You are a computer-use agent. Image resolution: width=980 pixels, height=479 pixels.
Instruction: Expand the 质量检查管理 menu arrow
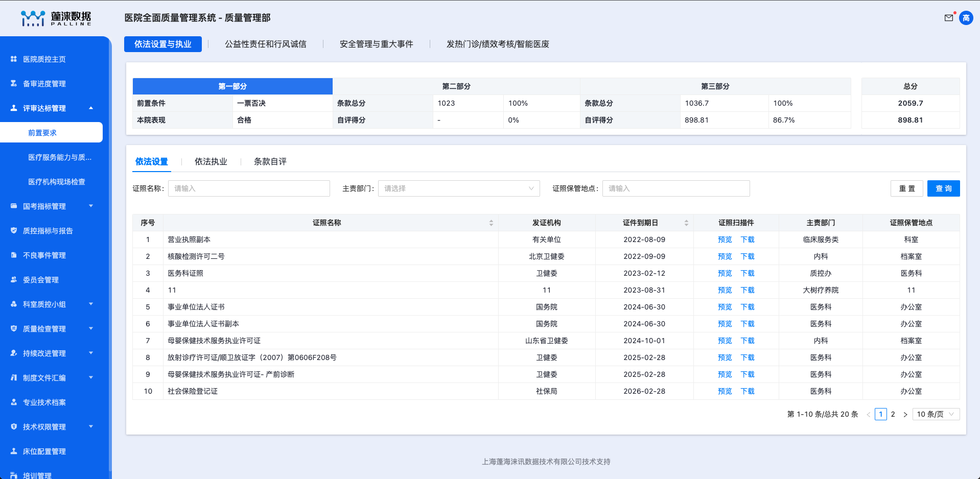[91, 328]
